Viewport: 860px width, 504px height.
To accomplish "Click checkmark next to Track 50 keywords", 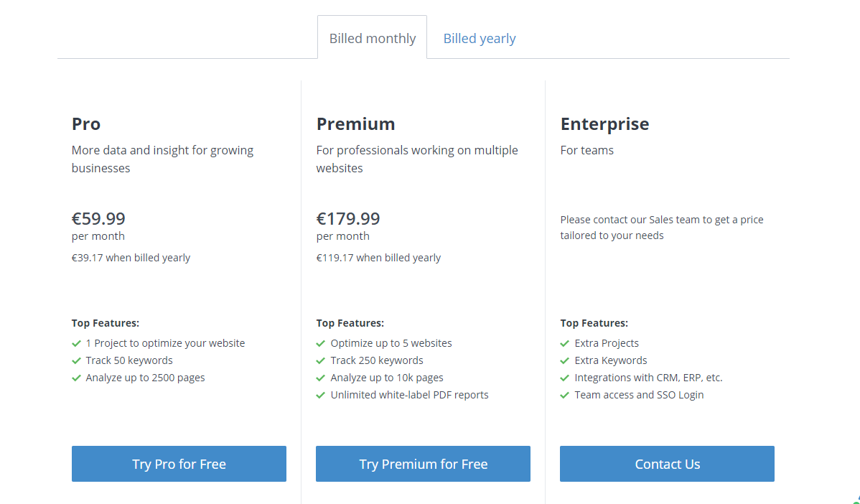I will pyautogui.click(x=76, y=361).
